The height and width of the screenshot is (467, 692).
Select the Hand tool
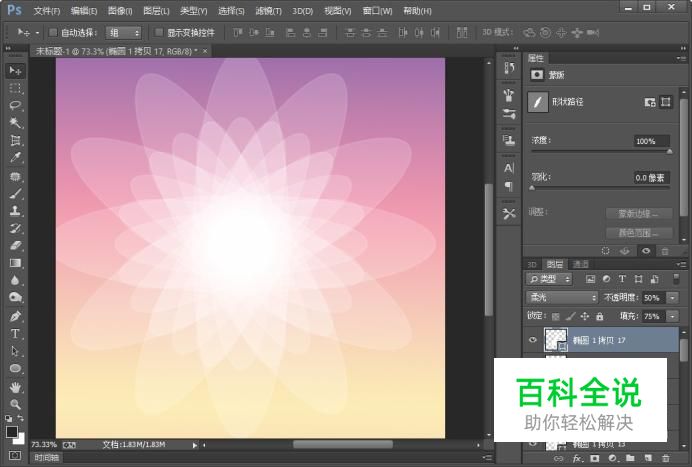point(15,388)
